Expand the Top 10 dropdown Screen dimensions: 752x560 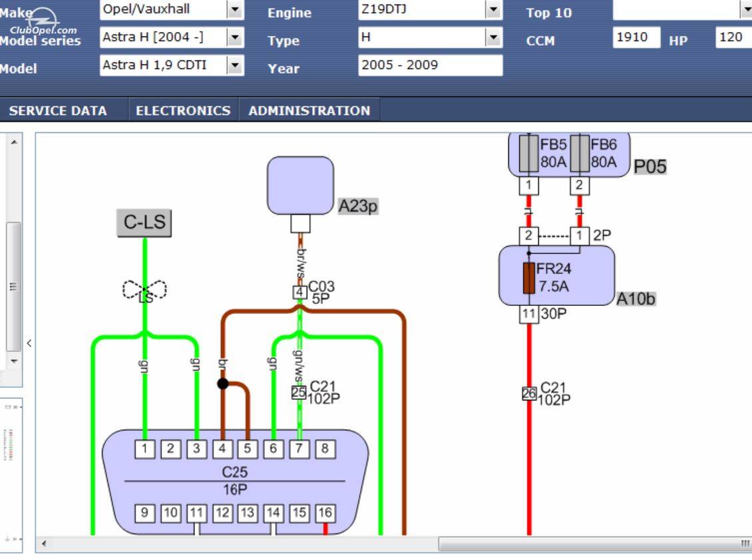point(682,9)
